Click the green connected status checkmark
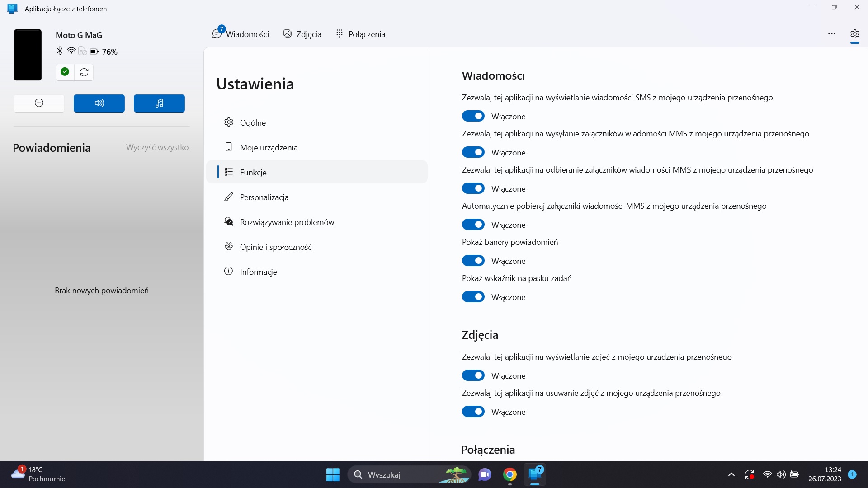 [65, 72]
